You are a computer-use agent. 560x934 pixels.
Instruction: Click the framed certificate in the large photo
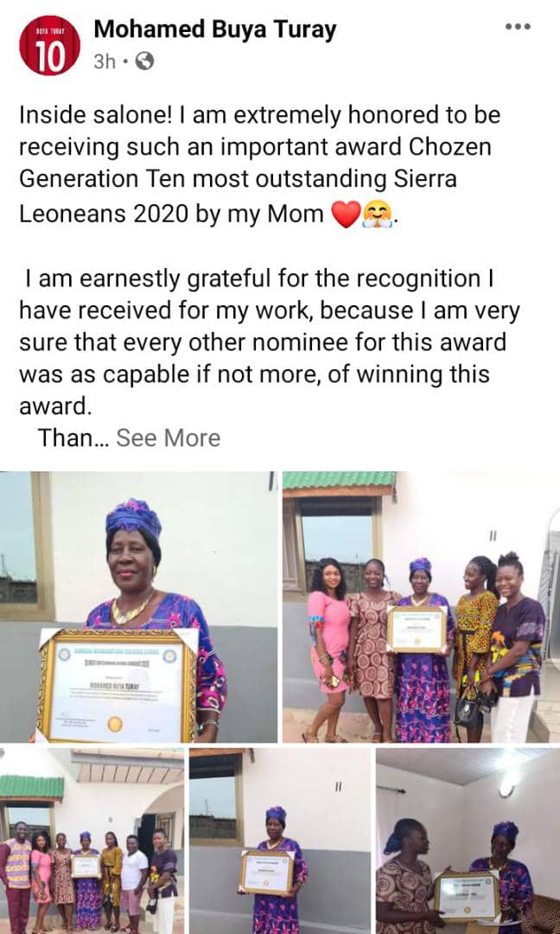117,685
